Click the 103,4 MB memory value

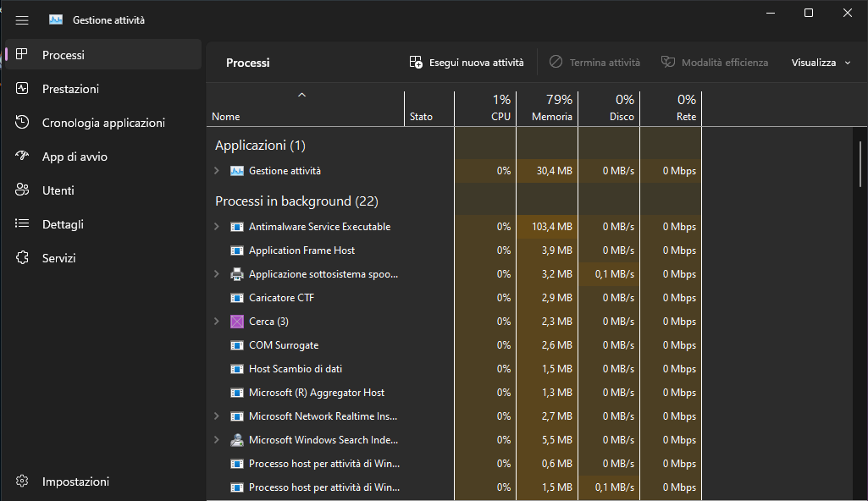point(552,227)
